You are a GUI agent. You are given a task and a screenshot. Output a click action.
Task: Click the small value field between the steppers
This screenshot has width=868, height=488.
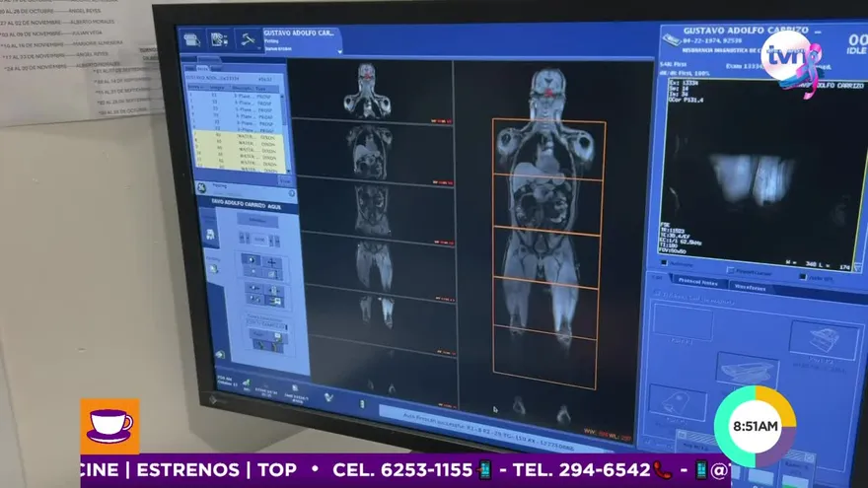pos(259,240)
